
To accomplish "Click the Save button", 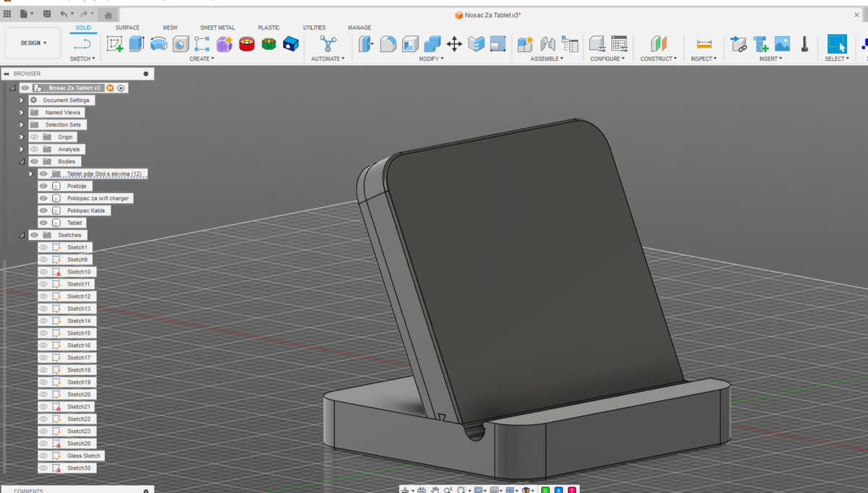I will pos(47,14).
